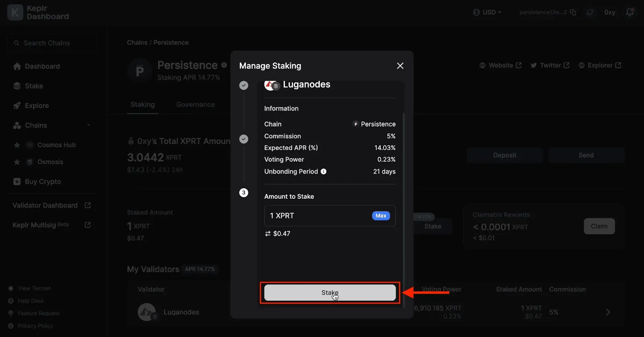Switch to the Governance tab
Viewport: 644px width, 337px height.
click(196, 105)
